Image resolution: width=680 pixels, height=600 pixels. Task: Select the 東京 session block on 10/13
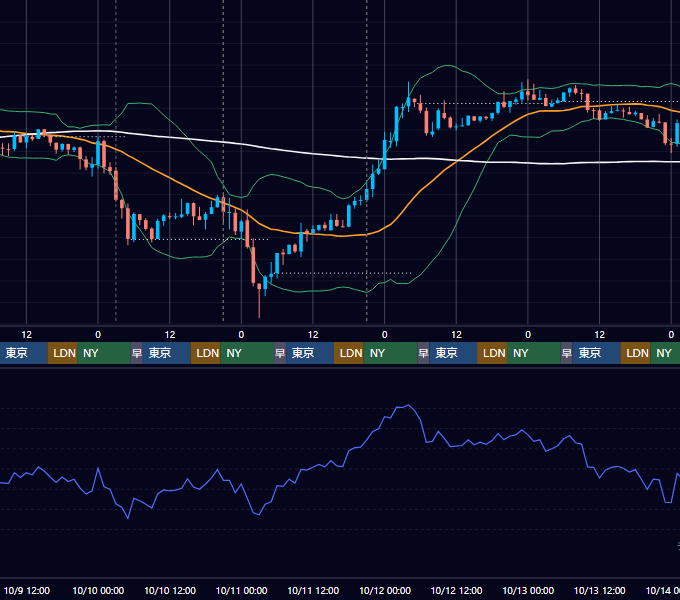click(x=597, y=353)
